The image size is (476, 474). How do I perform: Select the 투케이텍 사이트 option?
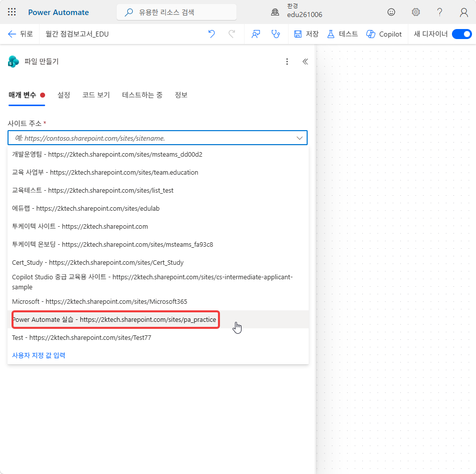[x=158, y=227]
